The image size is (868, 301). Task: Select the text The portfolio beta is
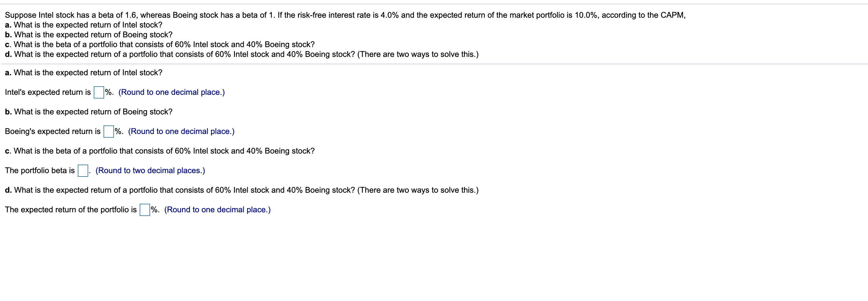coord(40,170)
